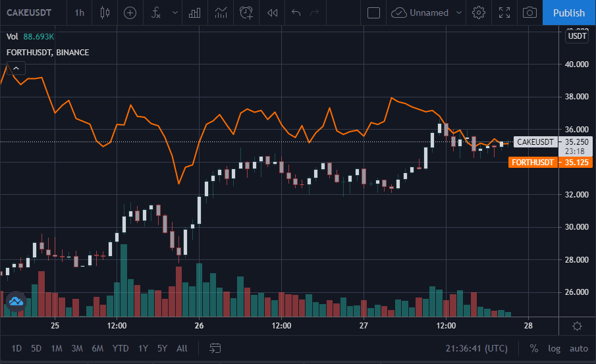
Task: Create an alert with the alarm clock icon
Action: pos(246,13)
